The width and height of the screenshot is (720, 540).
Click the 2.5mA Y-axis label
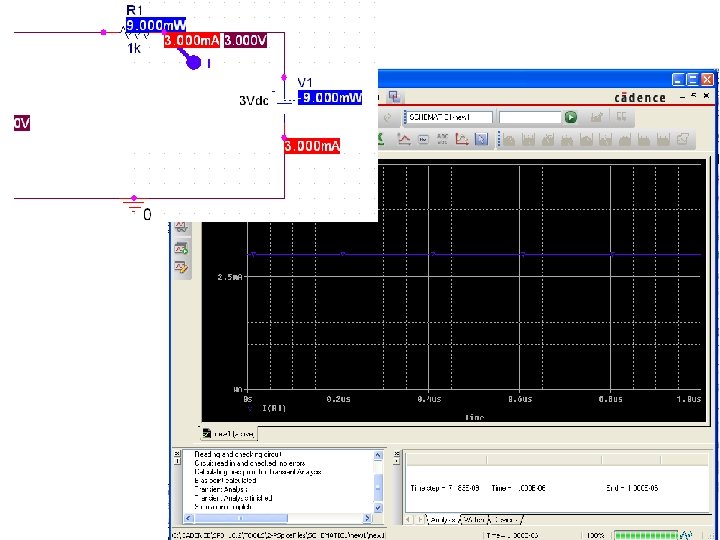tap(230, 277)
